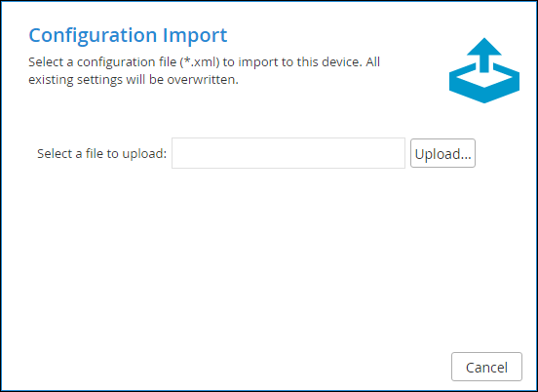Click the word 'Import' in the title
The height and width of the screenshot is (392, 538).
195,35
